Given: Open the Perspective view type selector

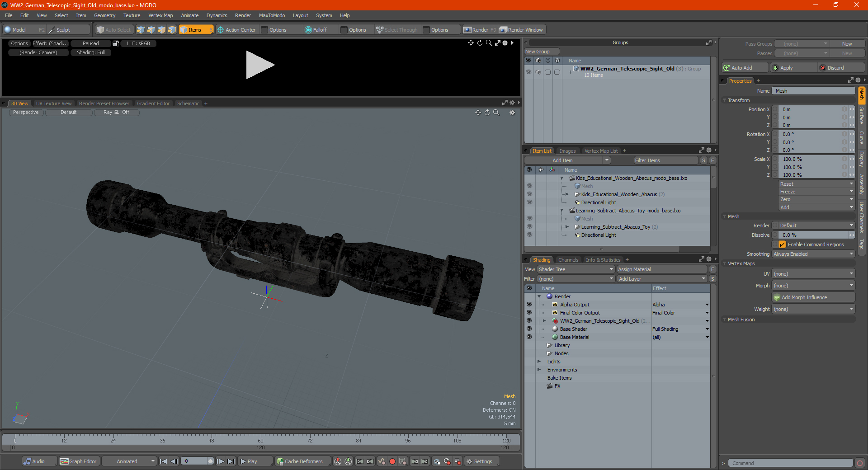Looking at the screenshot, I should 26,113.
